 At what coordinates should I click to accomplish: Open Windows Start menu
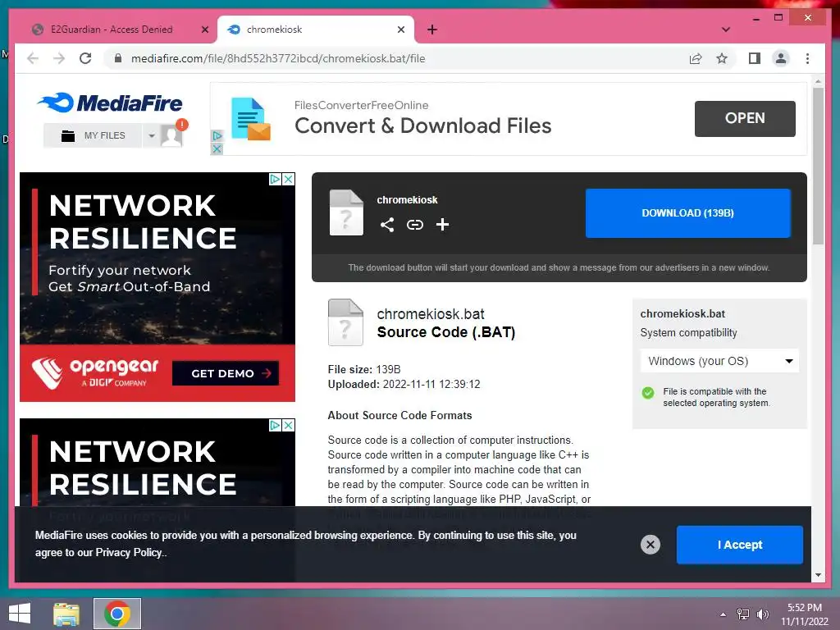20,614
